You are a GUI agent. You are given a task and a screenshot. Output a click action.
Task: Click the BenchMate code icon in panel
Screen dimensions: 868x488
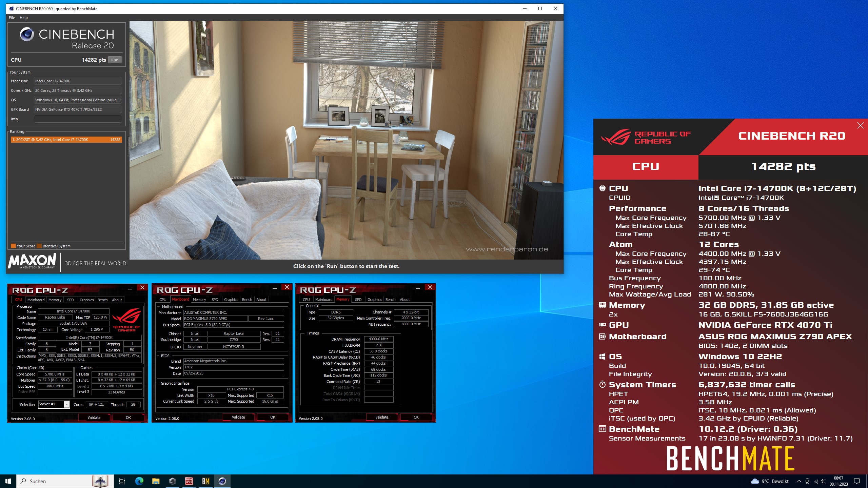click(x=602, y=429)
